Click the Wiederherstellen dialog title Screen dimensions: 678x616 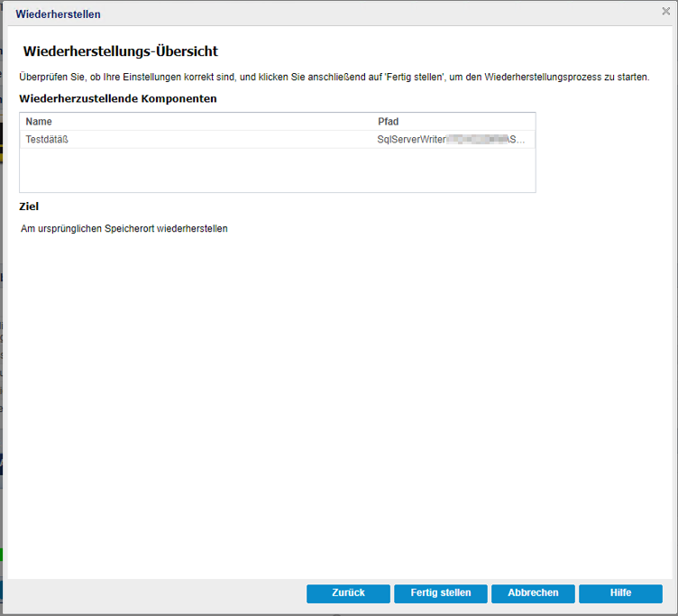[58, 14]
